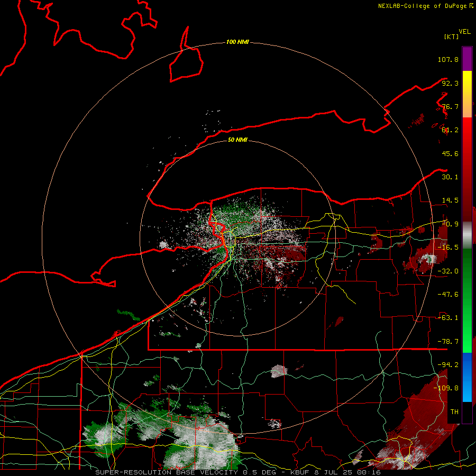Viewport: 476px width, 476px height.
Task: Click the [KT] units label
Action: point(452,36)
